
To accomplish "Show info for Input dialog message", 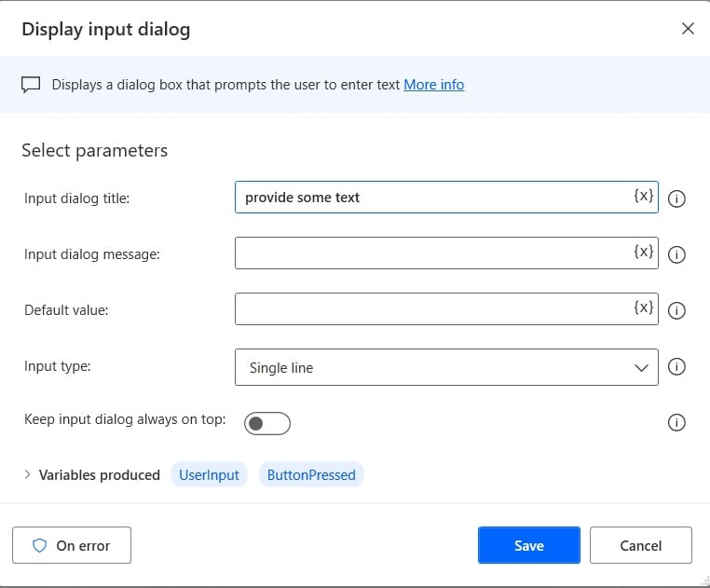I will [676, 254].
